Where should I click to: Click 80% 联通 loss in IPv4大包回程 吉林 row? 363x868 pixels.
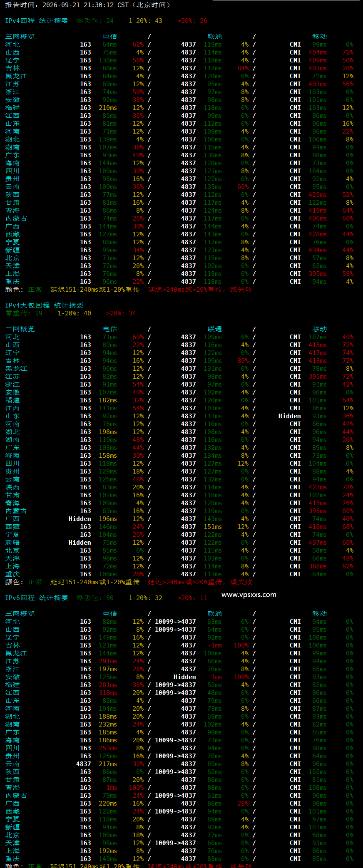(x=243, y=361)
